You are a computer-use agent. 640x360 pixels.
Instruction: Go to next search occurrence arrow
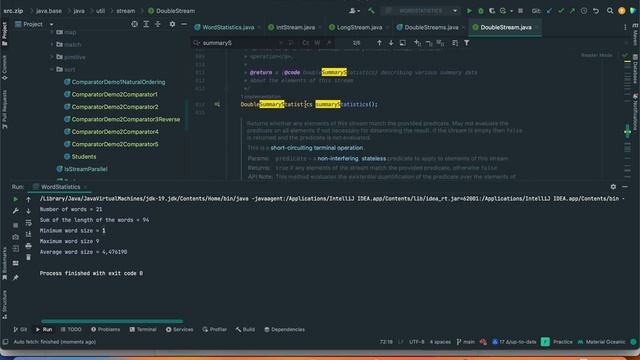point(391,43)
